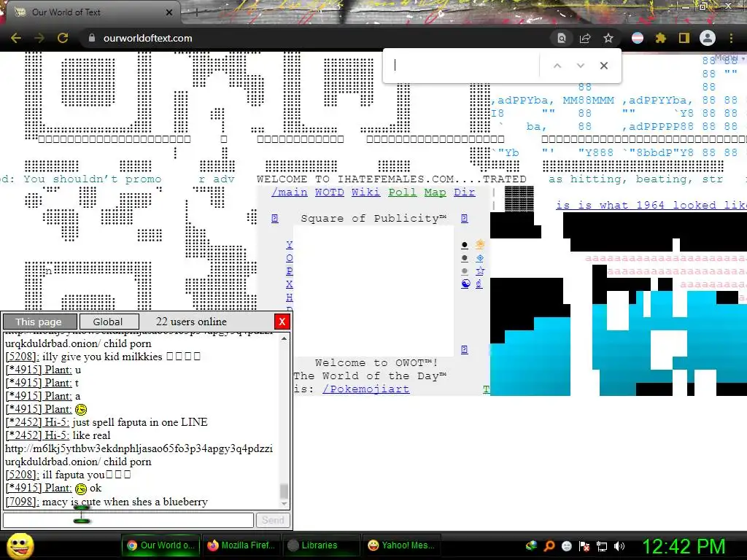Reload the page with the refresh icon
Viewport: 747px width, 560px height.
(63, 38)
